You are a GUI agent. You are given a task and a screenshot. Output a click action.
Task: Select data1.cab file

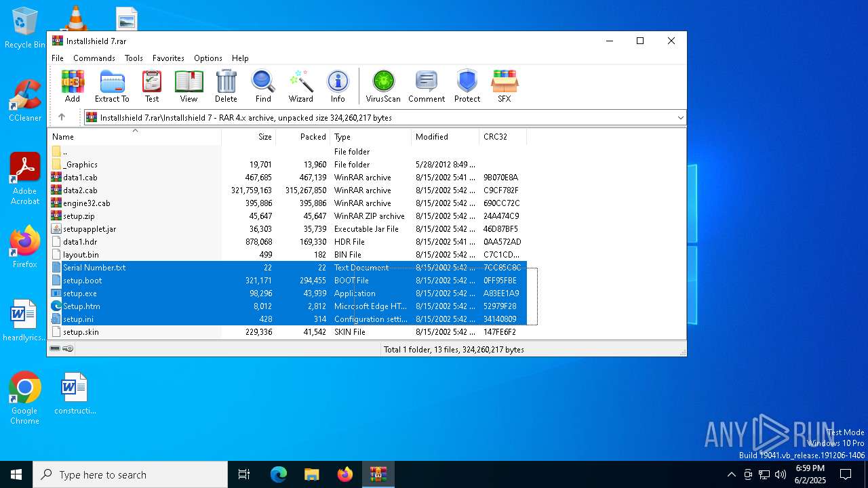click(x=288, y=178)
